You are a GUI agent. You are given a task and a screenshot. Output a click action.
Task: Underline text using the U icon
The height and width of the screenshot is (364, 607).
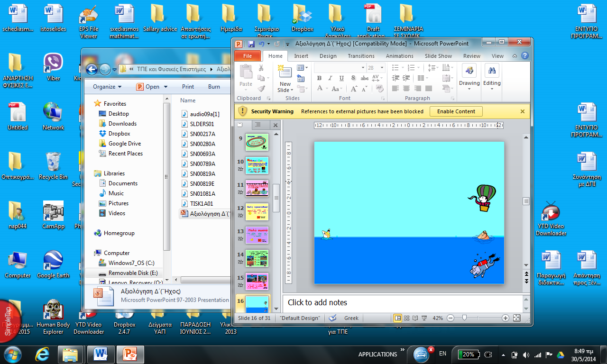tap(342, 78)
